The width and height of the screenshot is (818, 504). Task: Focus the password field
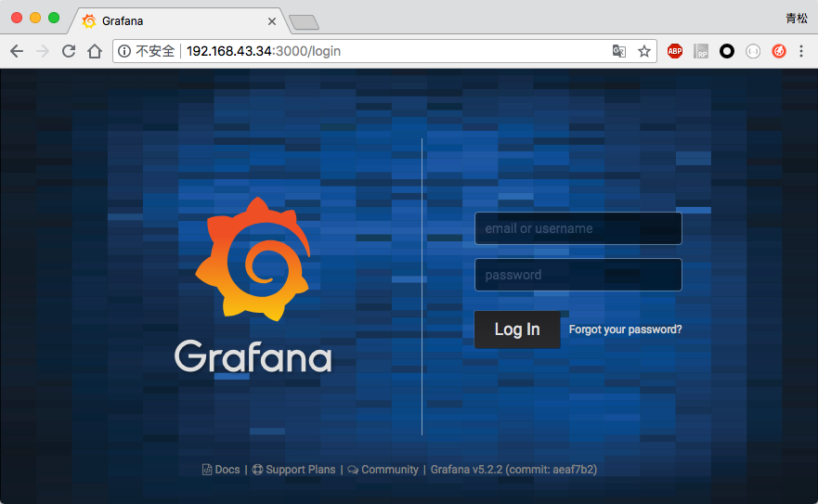[x=578, y=275]
